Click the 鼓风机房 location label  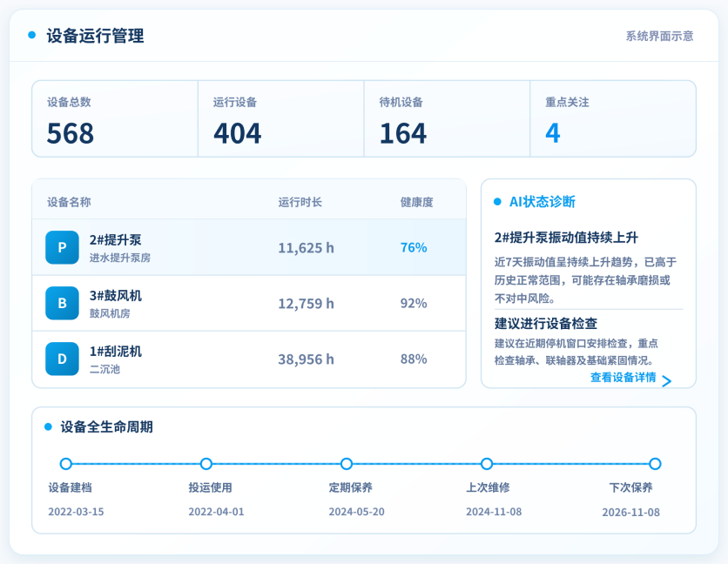tap(110, 313)
